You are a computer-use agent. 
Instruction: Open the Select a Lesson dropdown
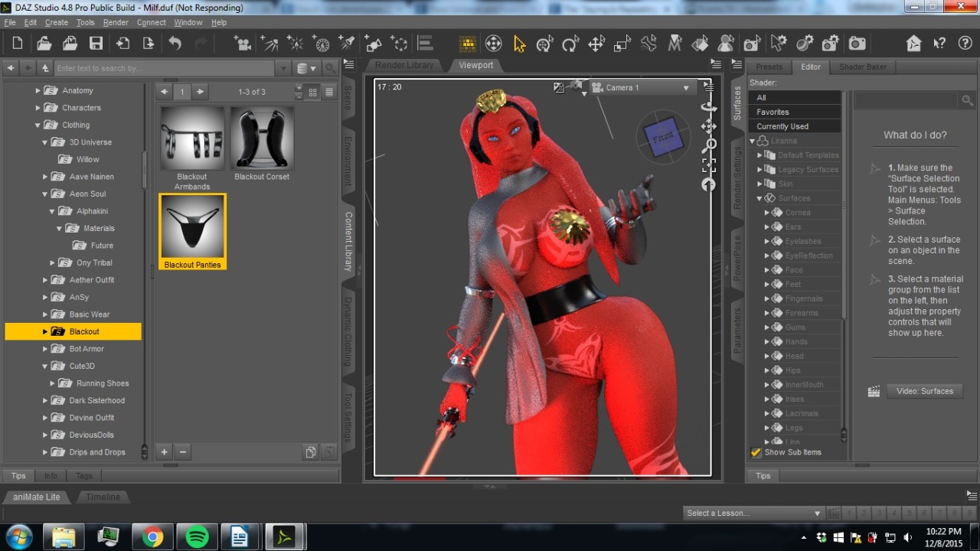[x=753, y=513]
